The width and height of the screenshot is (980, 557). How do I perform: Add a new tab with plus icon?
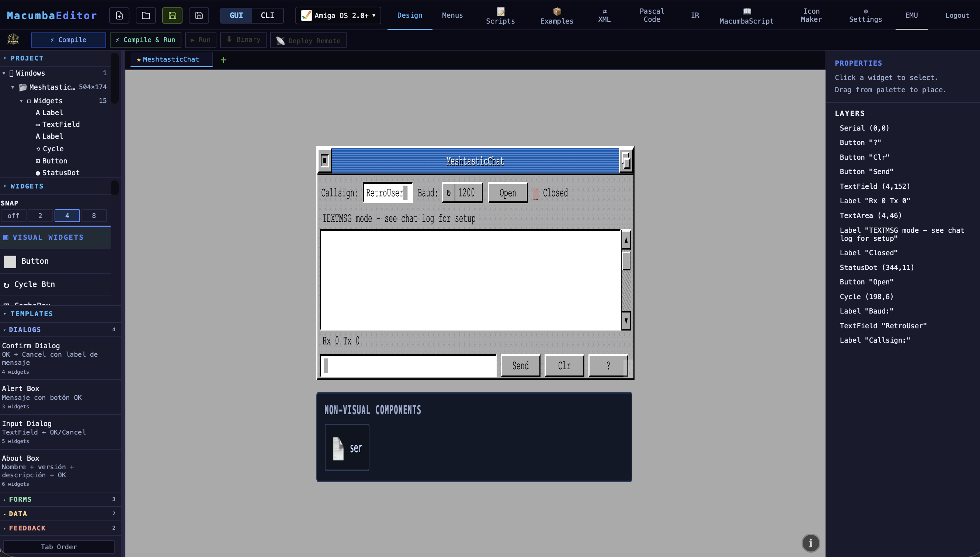[224, 60]
